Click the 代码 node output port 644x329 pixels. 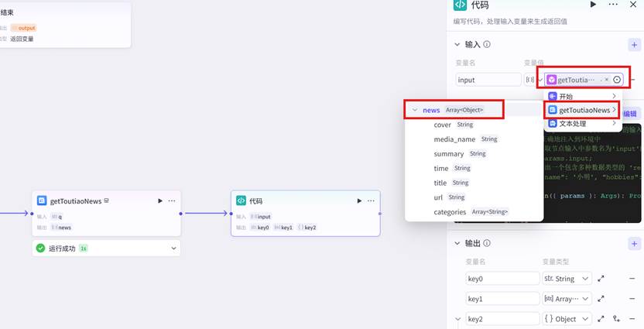380,214
